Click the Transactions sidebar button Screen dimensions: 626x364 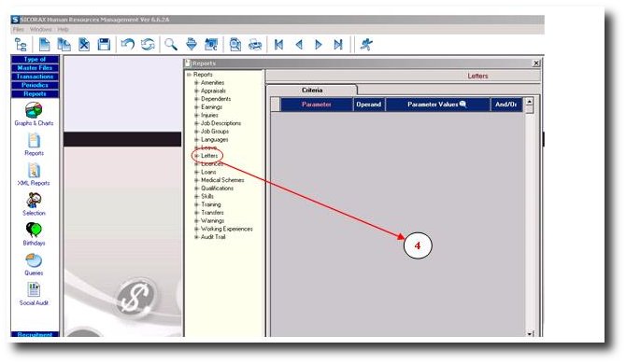pos(35,77)
